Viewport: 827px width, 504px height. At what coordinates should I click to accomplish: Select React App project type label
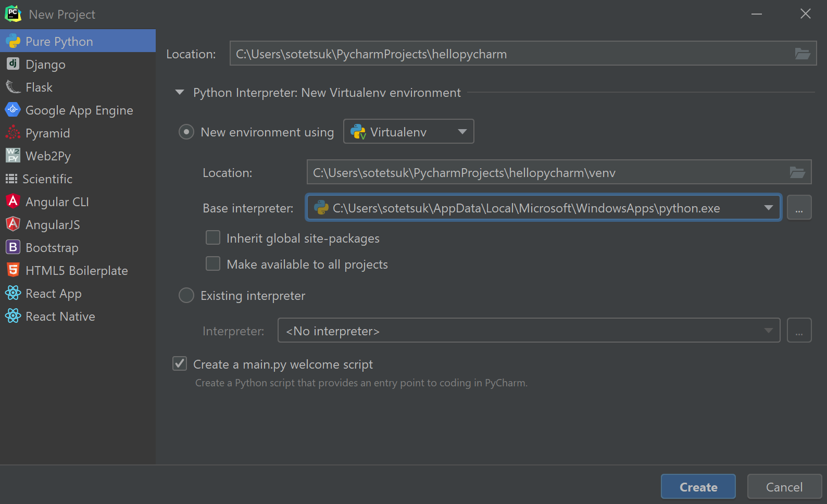(54, 293)
